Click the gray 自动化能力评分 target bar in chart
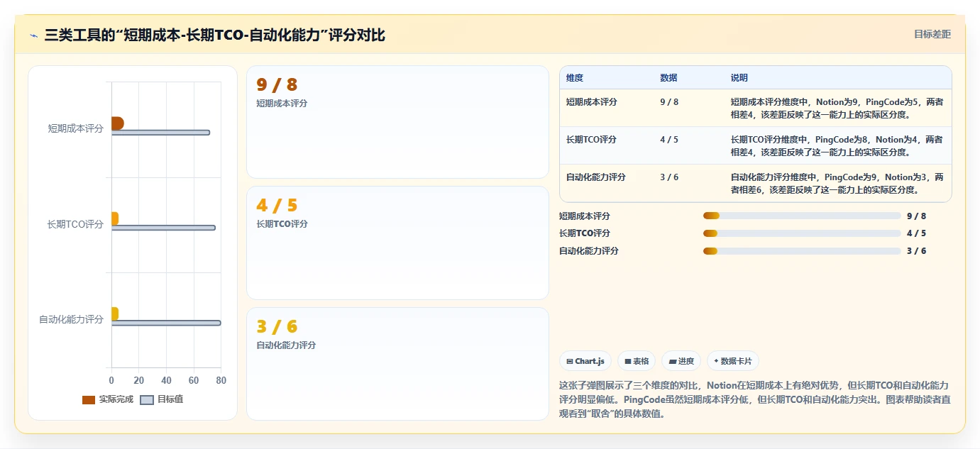This screenshot has height=449, width=980. pyautogui.click(x=166, y=323)
